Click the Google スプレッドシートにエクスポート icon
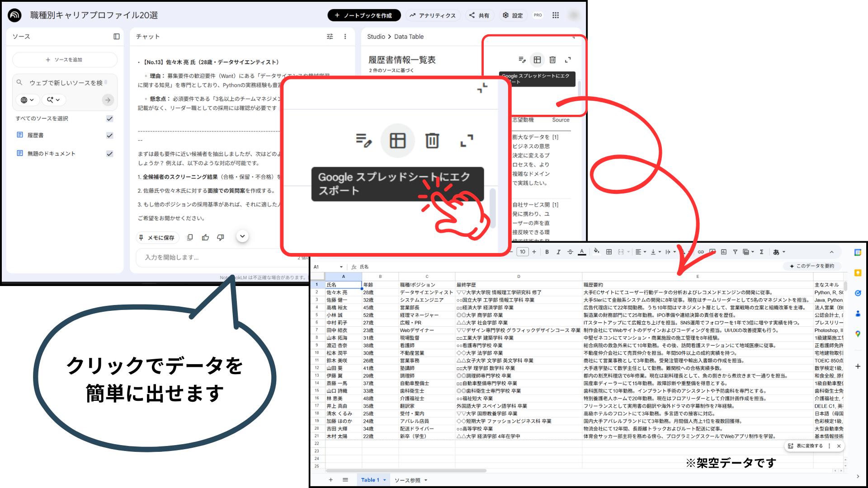This screenshot has width=868, height=488. (398, 141)
